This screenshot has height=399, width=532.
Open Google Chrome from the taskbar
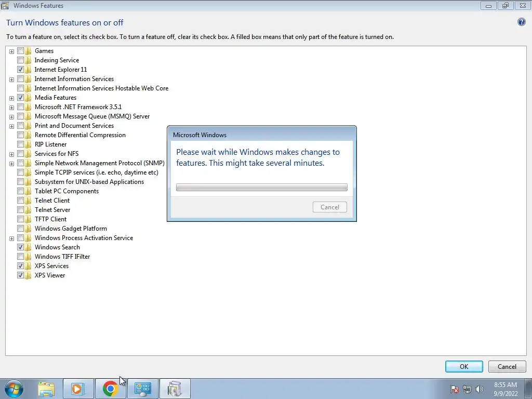click(x=110, y=389)
